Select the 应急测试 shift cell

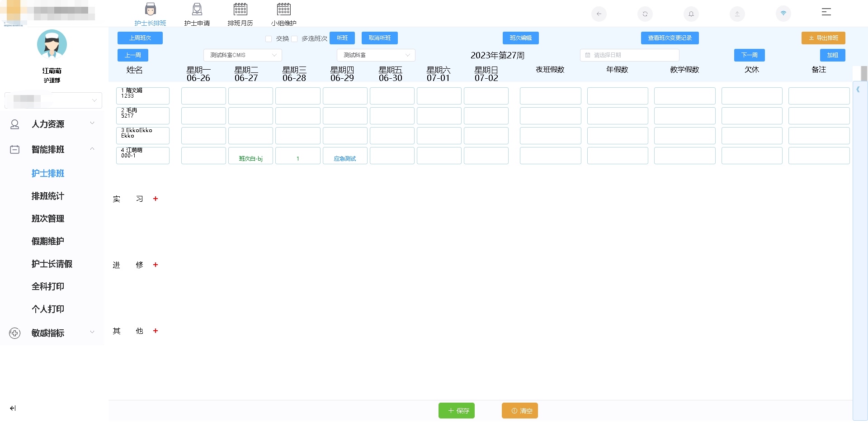tap(345, 156)
